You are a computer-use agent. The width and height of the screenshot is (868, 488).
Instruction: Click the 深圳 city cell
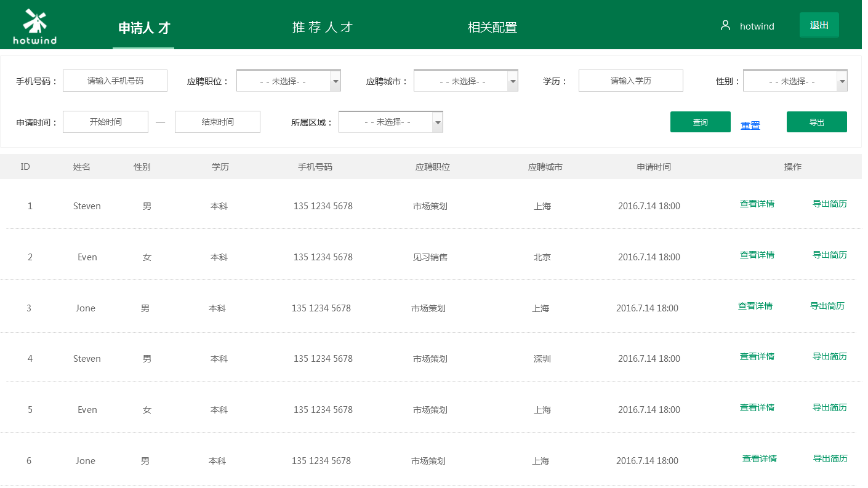pyautogui.click(x=542, y=359)
